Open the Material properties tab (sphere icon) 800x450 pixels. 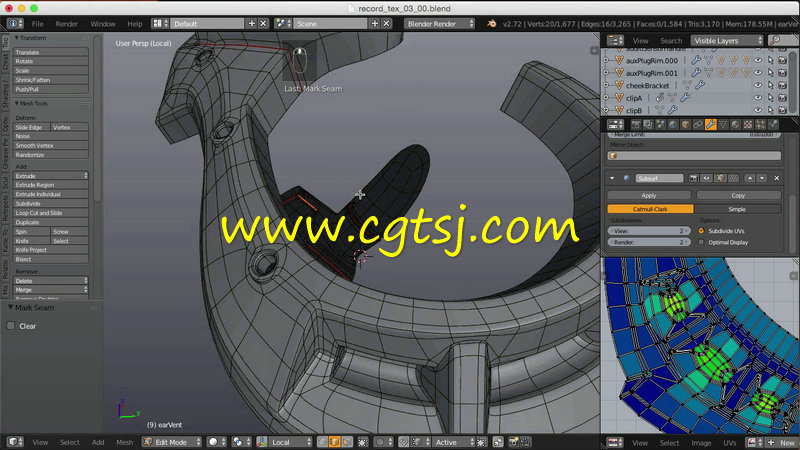click(735, 124)
